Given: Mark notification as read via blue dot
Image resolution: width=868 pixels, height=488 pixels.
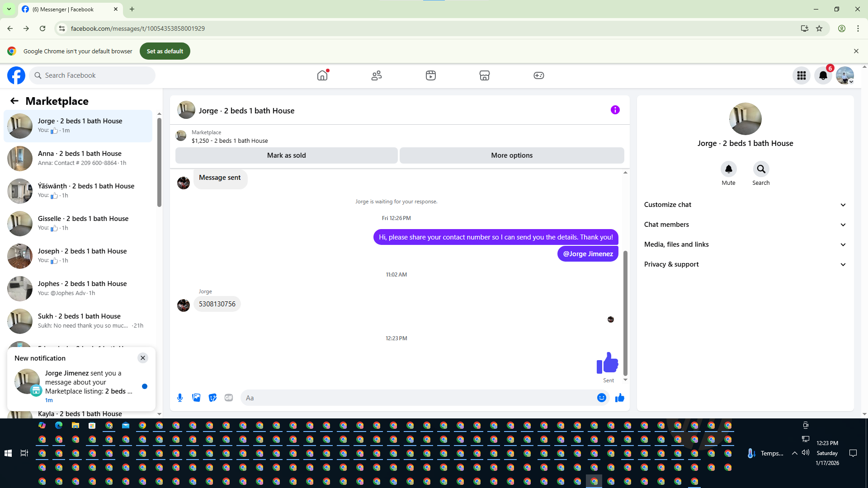Looking at the screenshot, I should pyautogui.click(x=145, y=386).
